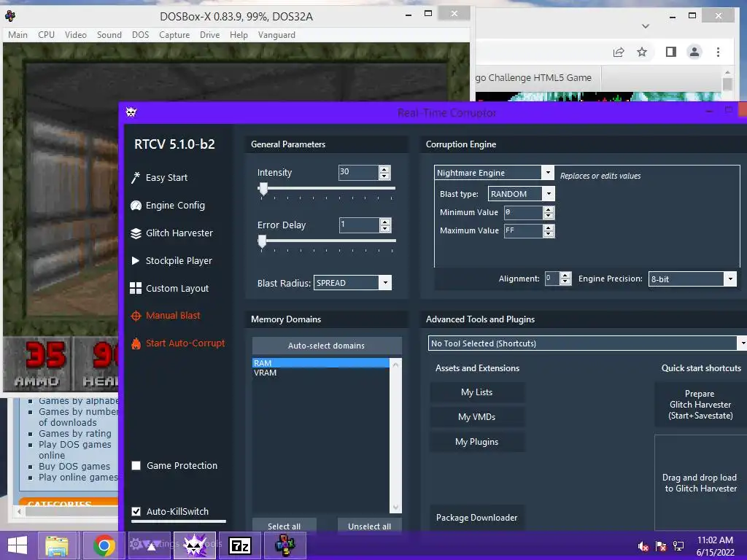Open the No Tool Selected dropdown

pos(742,343)
